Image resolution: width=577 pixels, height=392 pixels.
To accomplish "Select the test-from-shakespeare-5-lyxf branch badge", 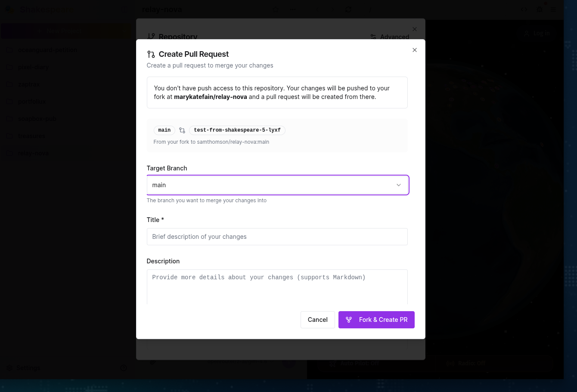I will [x=237, y=130].
